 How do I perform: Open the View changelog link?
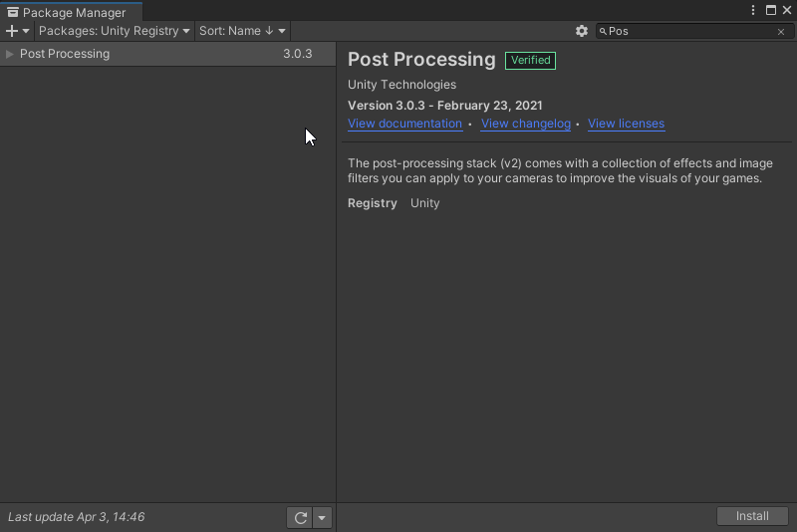pyautogui.click(x=526, y=124)
